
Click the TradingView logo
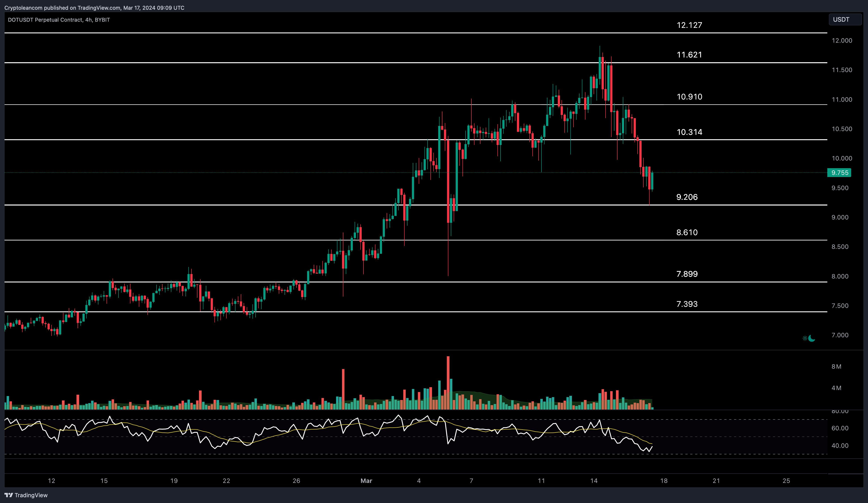[x=26, y=495]
